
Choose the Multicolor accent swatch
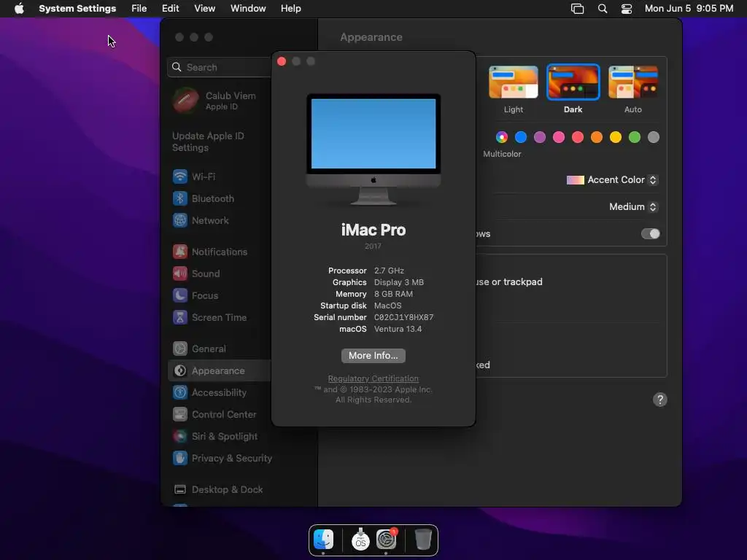[502, 137]
